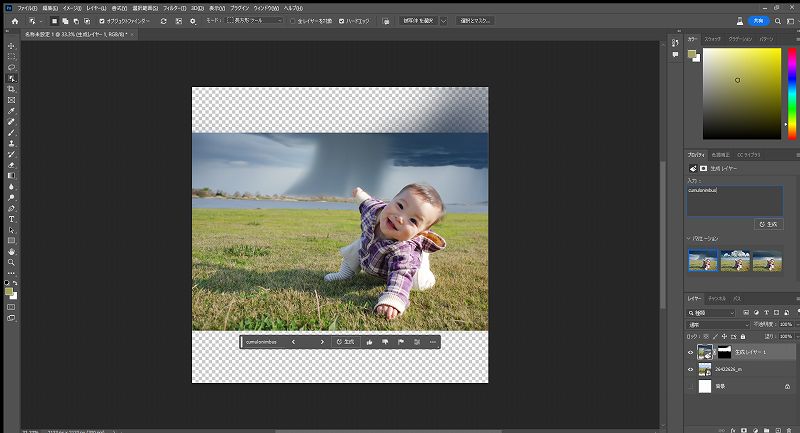Image resolution: width=800 pixels, height=433 pixels.
Task: Select the Clone Stamp tool
Action: [x=11, y=143]
